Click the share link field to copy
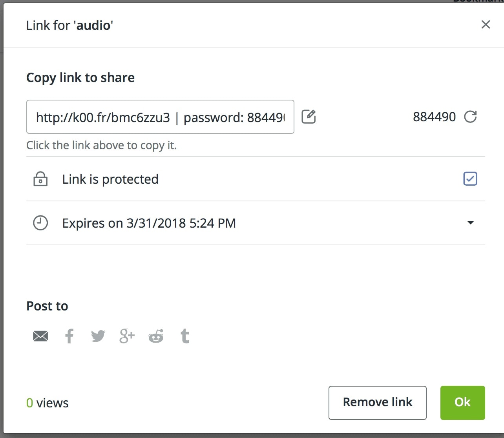 point(160,117)
